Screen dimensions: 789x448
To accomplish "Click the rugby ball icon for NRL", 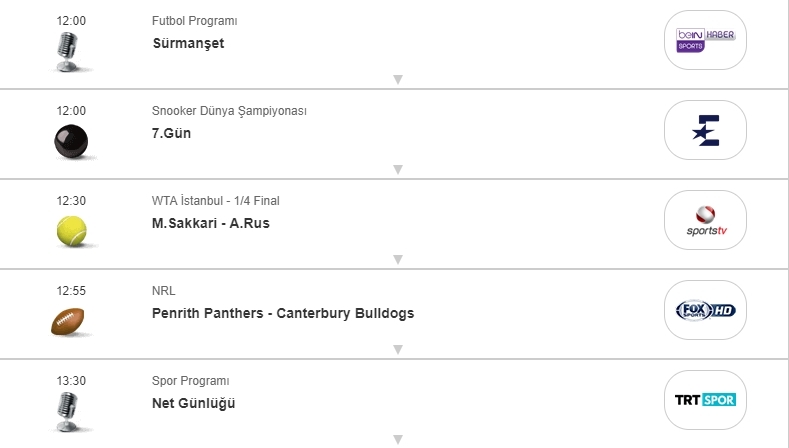I will [69, 321].
